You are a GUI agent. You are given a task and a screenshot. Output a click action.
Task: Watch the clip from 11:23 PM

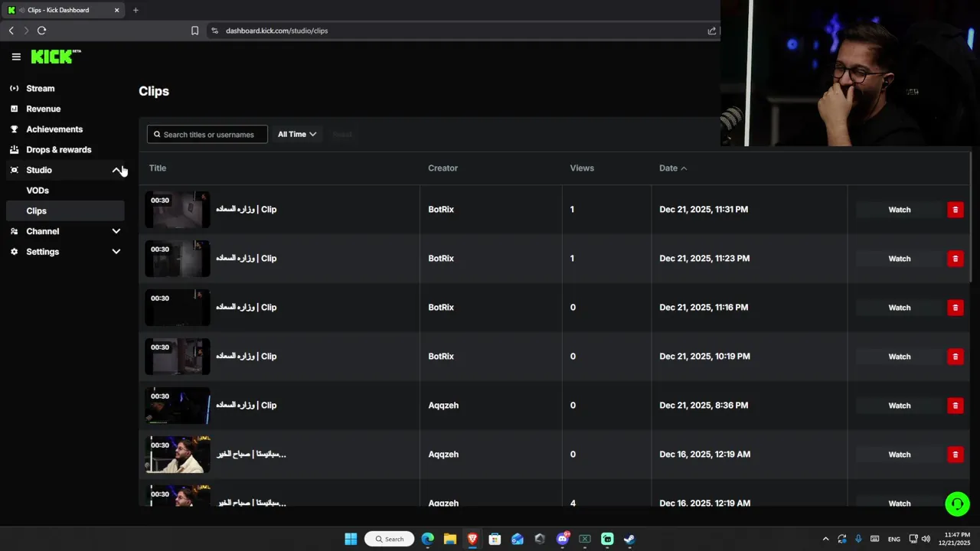pos(899,259)
